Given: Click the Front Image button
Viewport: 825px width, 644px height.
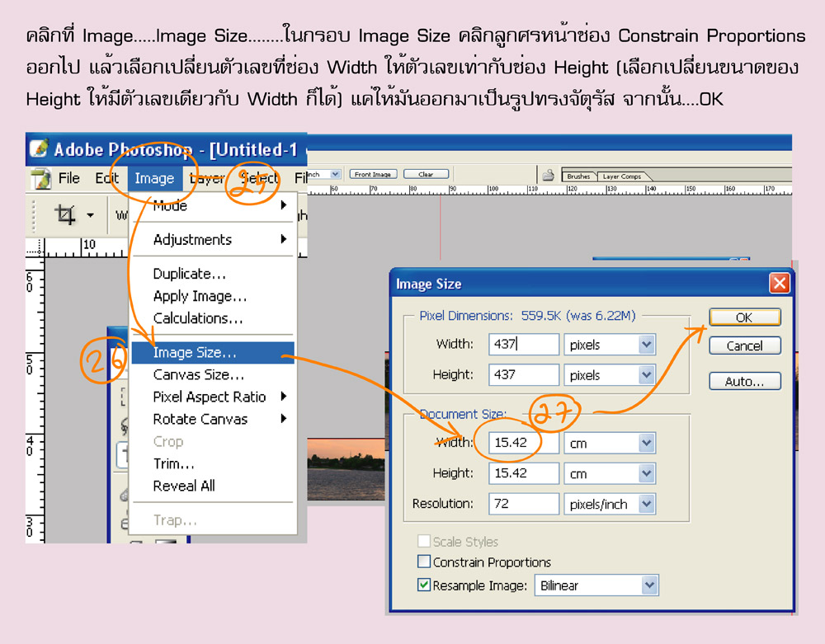Looking at the screenshot, I should tap(374, 174).
